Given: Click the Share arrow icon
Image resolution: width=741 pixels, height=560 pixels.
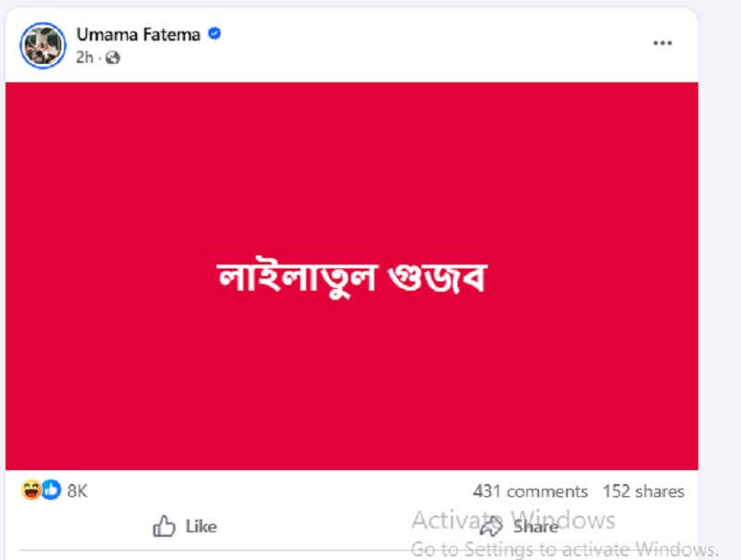Looking at the screenshot, I should [491, 528].
